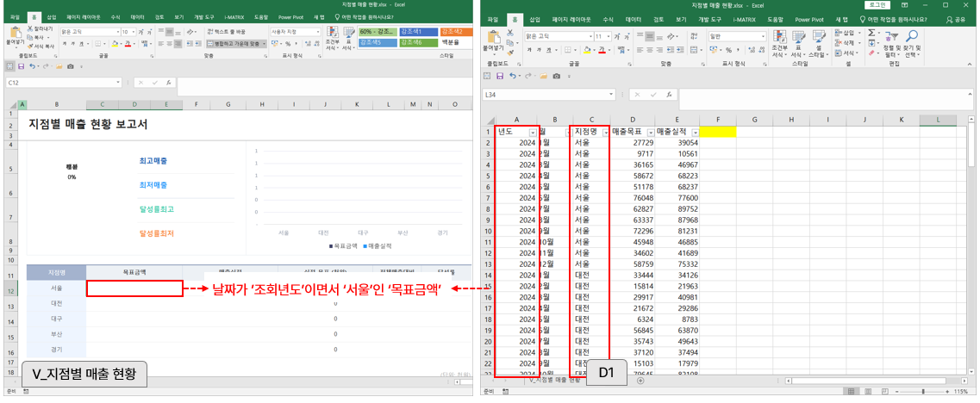Open Find & Select magnifier in right window
The image size is (980, 403).
click(x=911, y=37)
